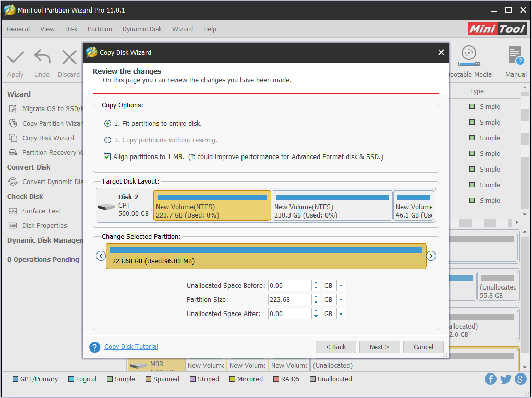Screen dimensions: 532x398
Task: Select the 223.7 GB New Volume partition
Action: (x=212, y=206)
